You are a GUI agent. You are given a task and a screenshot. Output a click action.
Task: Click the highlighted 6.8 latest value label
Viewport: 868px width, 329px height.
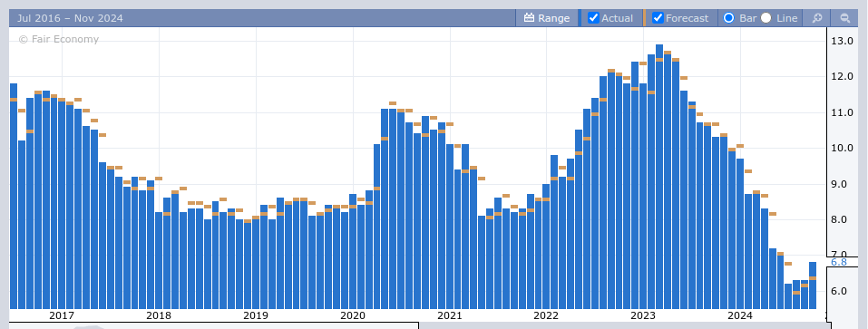tap(839, 262)
